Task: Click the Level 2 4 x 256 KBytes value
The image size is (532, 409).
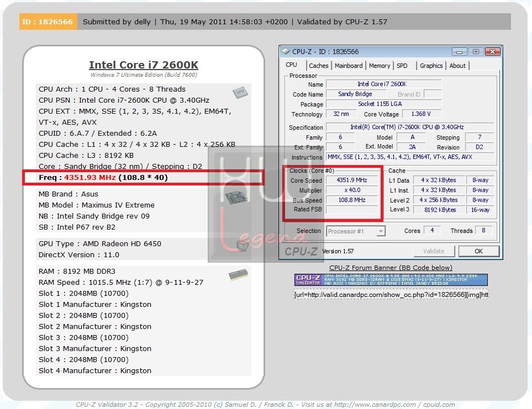Action: coord(438,200)
